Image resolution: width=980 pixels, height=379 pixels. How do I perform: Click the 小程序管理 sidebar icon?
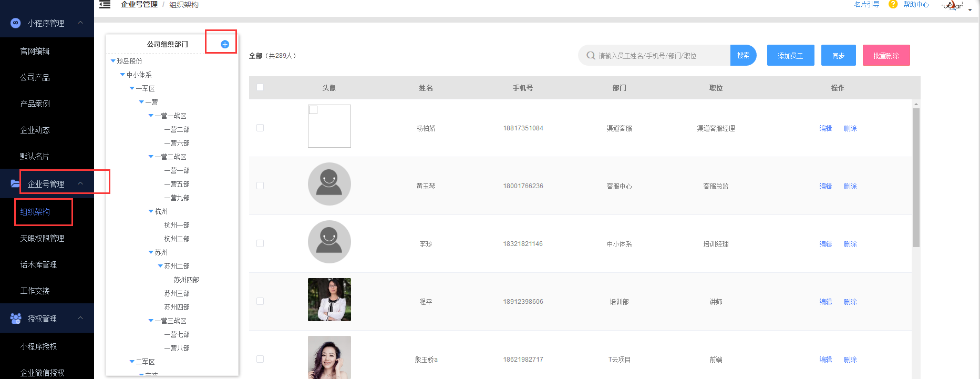click(15, 23)
